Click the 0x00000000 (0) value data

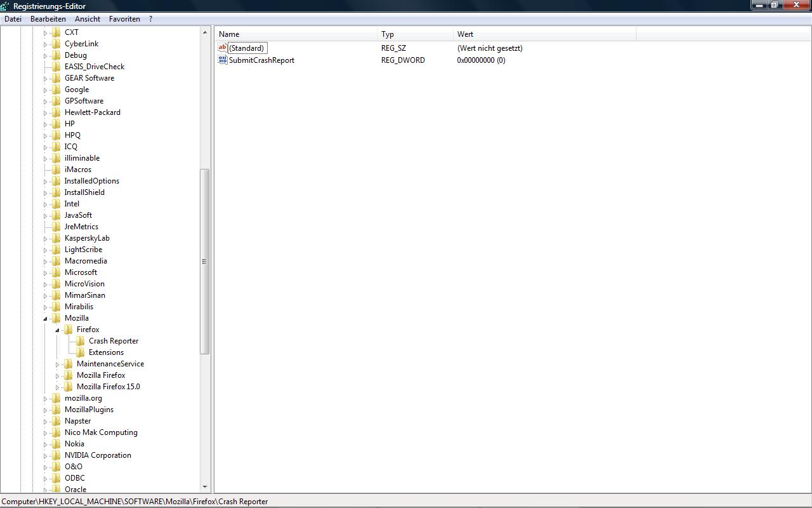(481, 60)
